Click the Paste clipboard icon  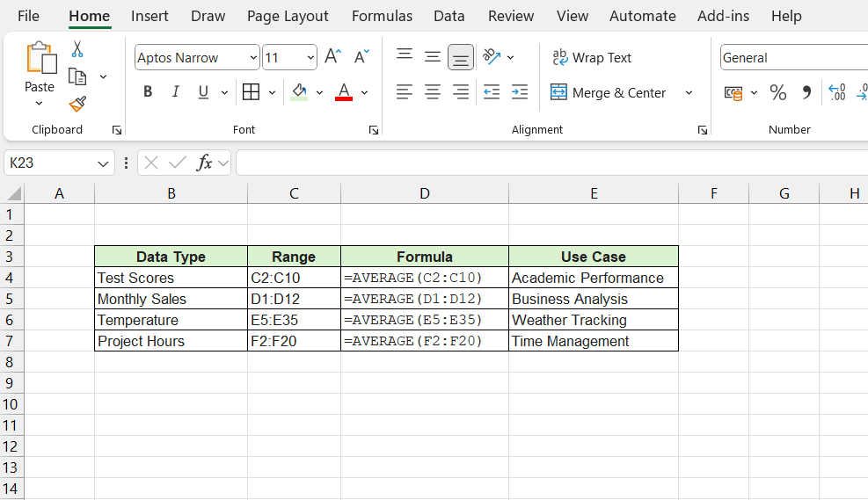[x=40, y=58]
